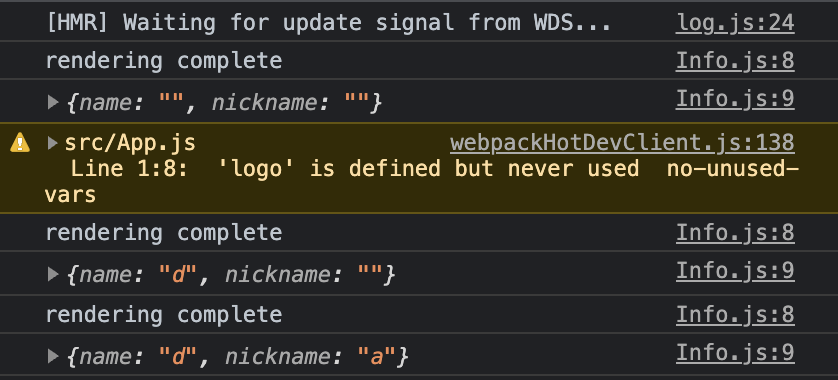Select the HMR Waiting for update signal message
Image resolution: width=838 pixels, height=380 pixels.
[x=328, y=23]
